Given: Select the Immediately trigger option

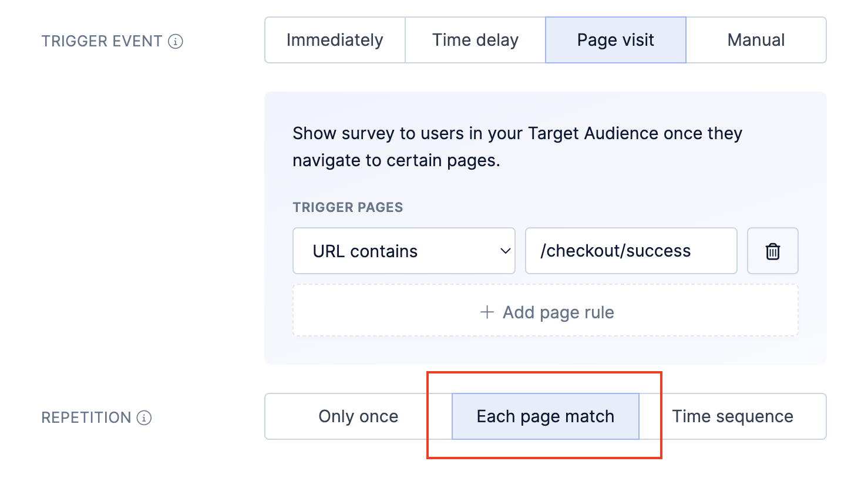Looking at the screenshot, I should (x=335, y=40).
